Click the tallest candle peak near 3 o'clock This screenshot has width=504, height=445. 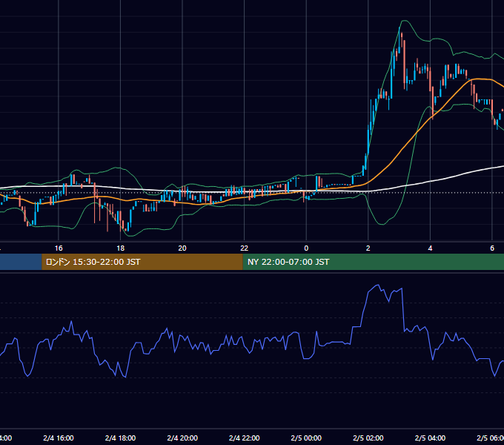[x=399, y=29]
